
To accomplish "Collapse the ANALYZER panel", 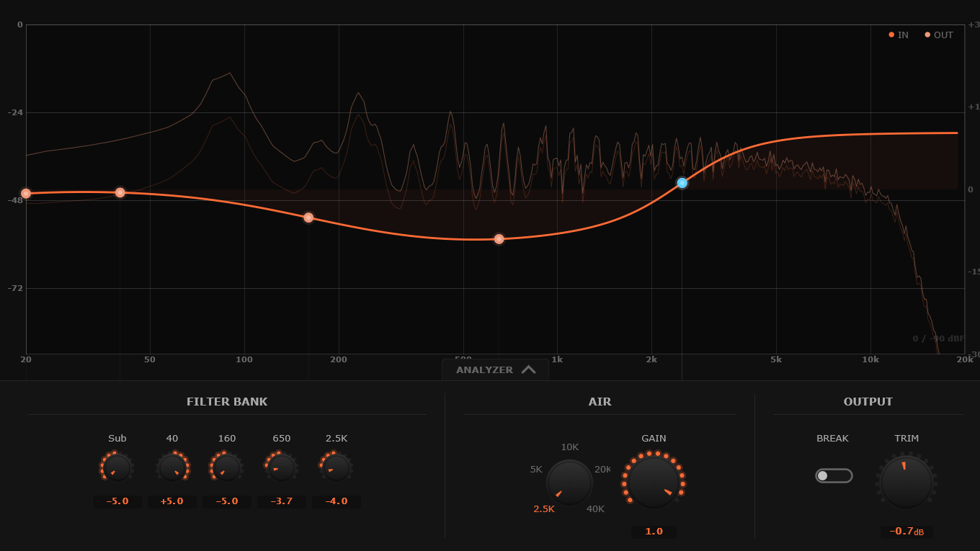I will click(x=495, y=369).
